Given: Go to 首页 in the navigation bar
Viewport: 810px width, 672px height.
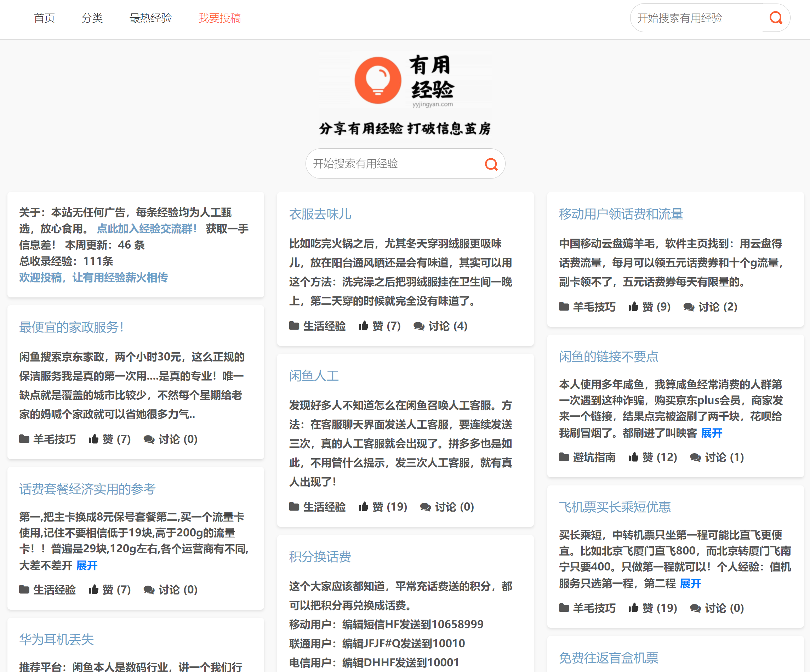Looking at the screenshot, I should pos(44,18).
